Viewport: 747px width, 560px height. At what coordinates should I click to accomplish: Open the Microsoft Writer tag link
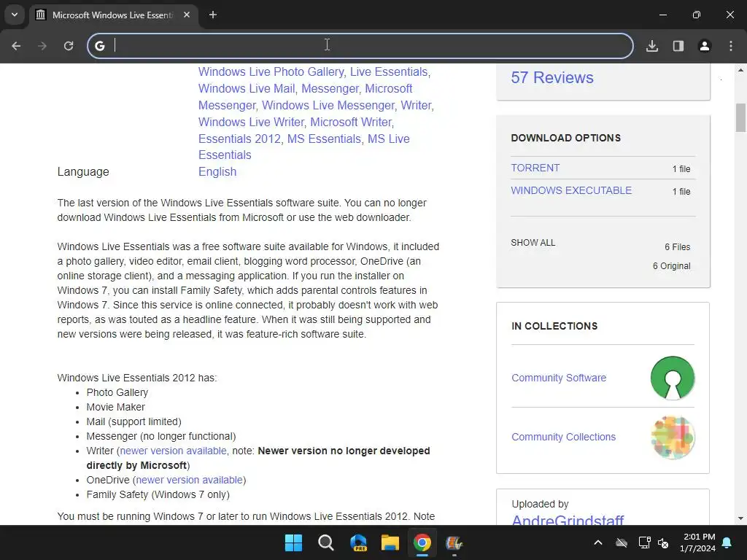click(x=351, y=122)
